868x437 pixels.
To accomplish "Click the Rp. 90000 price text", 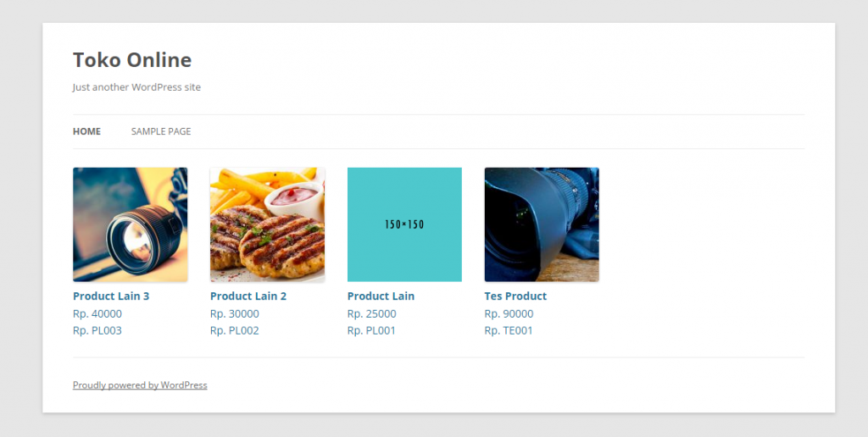I will [509, 313].
